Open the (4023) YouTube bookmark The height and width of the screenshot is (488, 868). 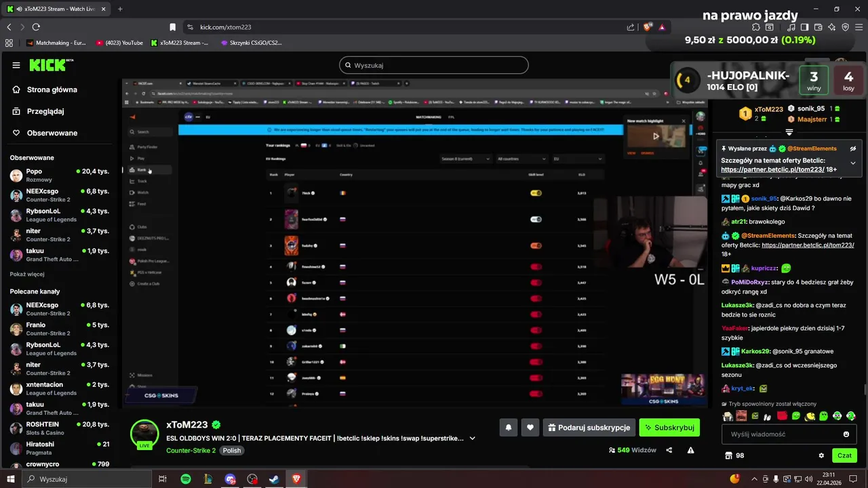pos(119,43)
